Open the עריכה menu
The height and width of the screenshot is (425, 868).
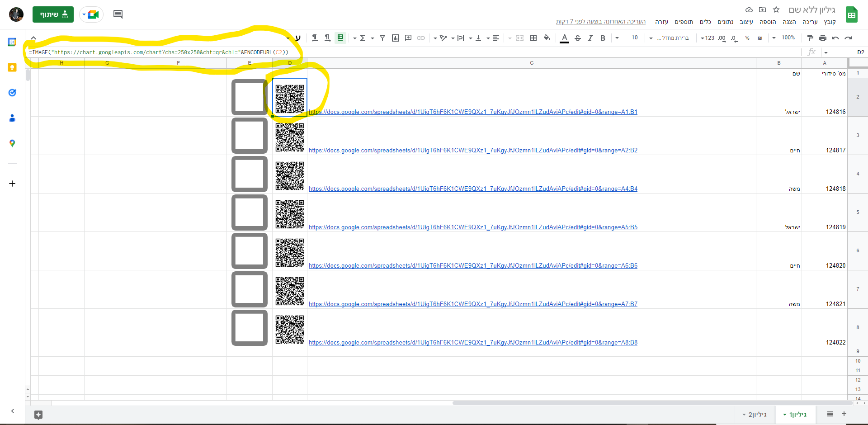coord(810,22)
